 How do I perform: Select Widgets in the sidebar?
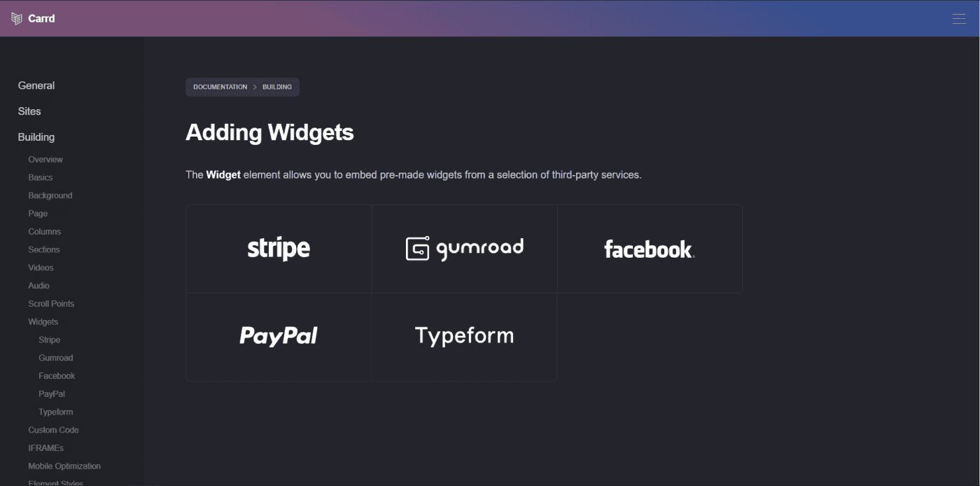pyautogui.click(x=43, y=322)
